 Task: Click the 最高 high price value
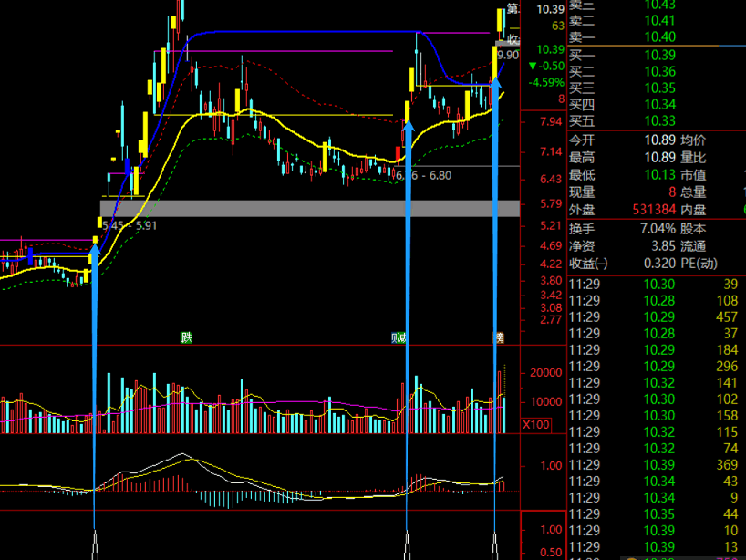pos(660,157)
